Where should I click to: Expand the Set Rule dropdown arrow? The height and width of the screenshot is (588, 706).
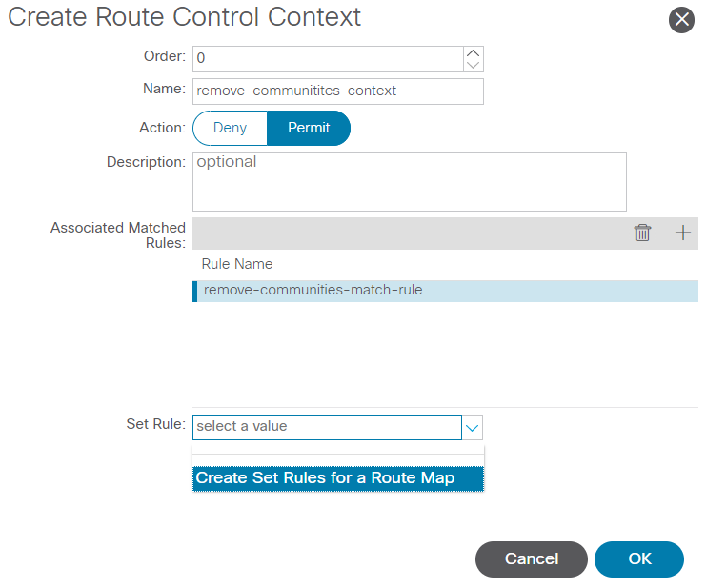[x=473, y=427]
